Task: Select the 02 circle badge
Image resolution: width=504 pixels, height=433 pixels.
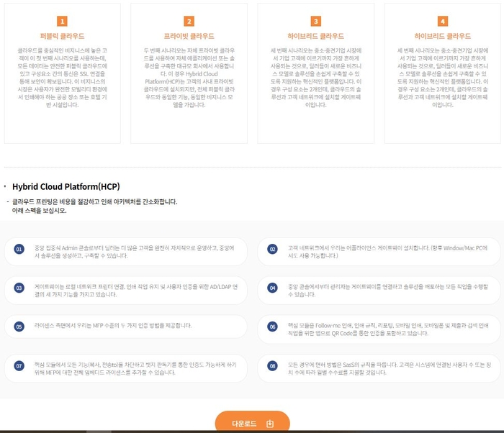Action: tap(272, 250)
